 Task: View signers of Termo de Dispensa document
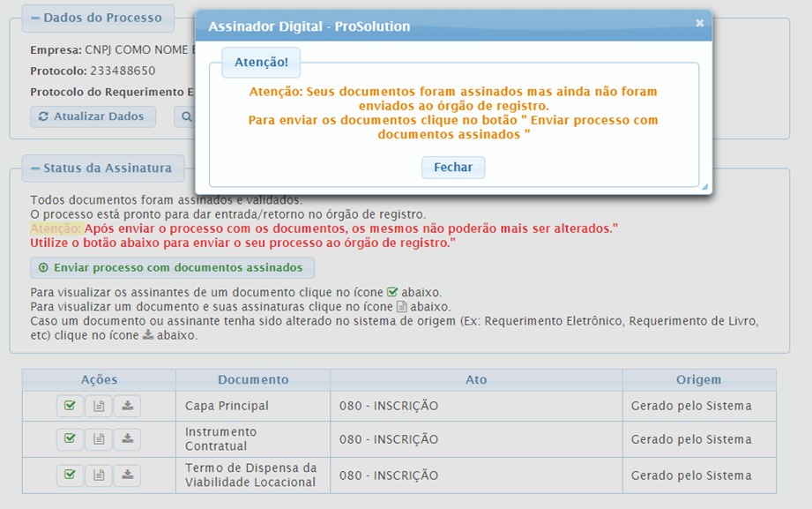[x=70, y=475]
